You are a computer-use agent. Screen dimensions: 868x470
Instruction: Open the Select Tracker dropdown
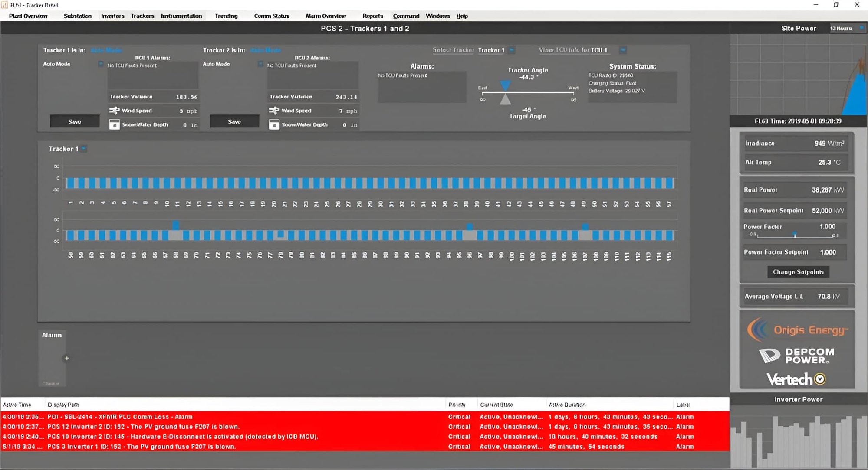point(511,50)
